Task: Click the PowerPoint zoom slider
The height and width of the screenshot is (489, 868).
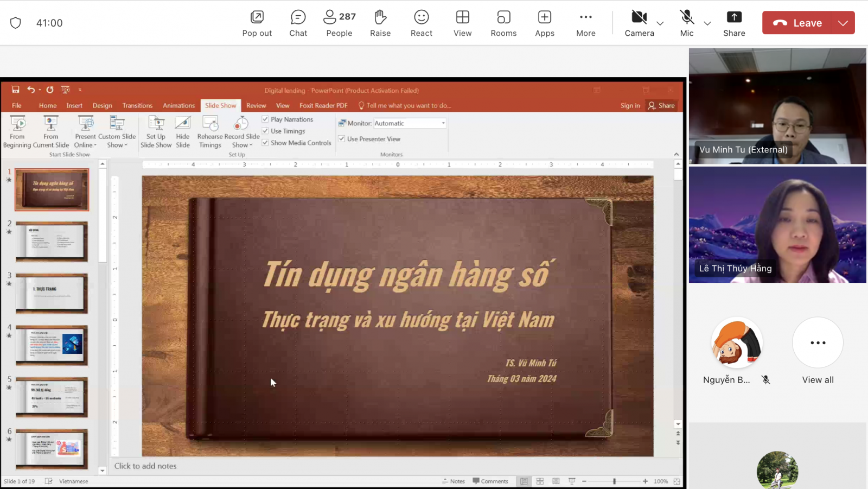Action: point(614,481)
